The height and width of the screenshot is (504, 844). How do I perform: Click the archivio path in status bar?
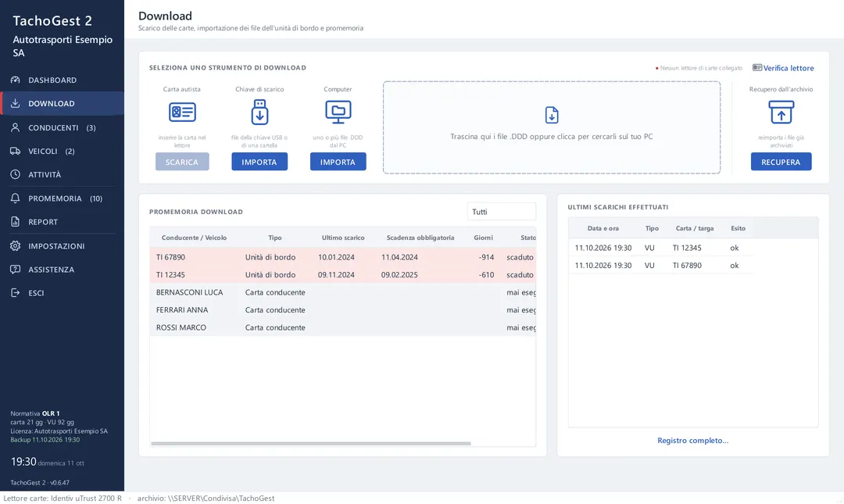click(x=206, y=498)
